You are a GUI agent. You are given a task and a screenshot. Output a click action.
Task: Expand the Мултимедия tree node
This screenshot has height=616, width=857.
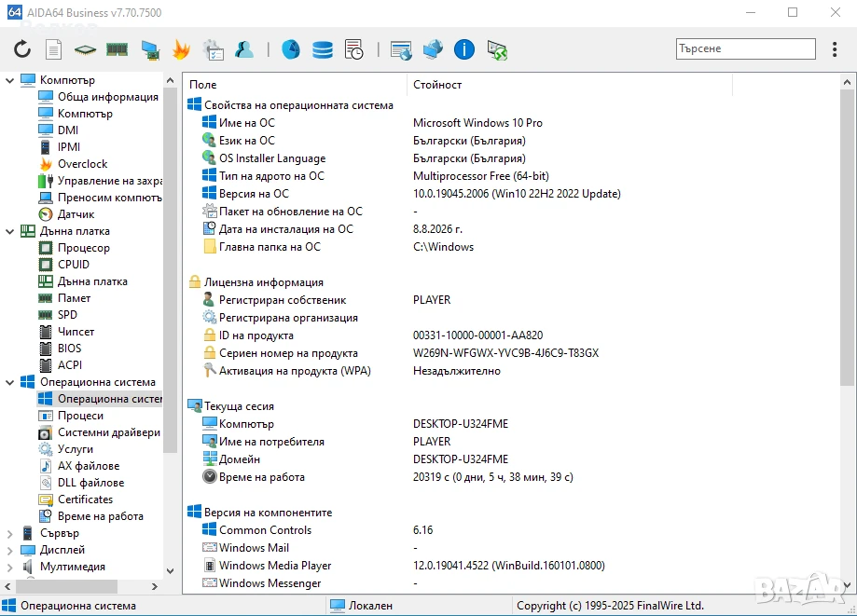[9, 568]
